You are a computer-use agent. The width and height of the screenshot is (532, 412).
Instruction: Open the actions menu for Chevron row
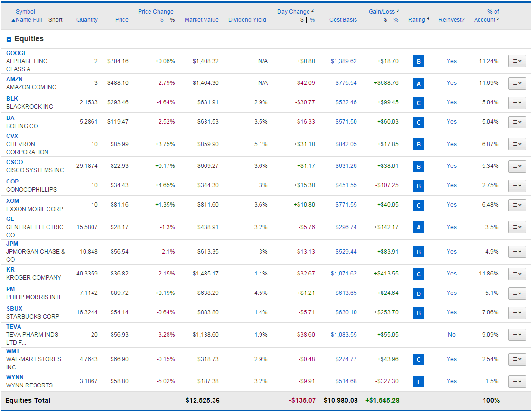coord(517,144)
